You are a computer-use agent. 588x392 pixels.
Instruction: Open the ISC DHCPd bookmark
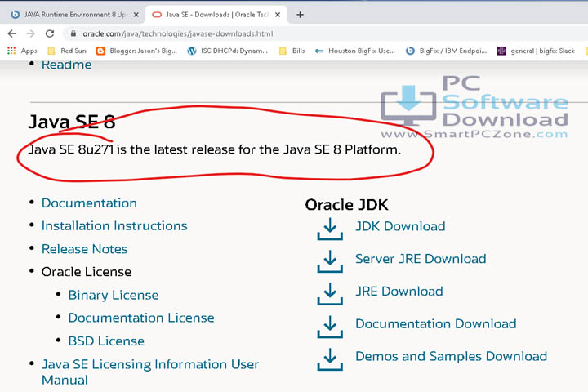pyautogui.click(x=228, y=51)
